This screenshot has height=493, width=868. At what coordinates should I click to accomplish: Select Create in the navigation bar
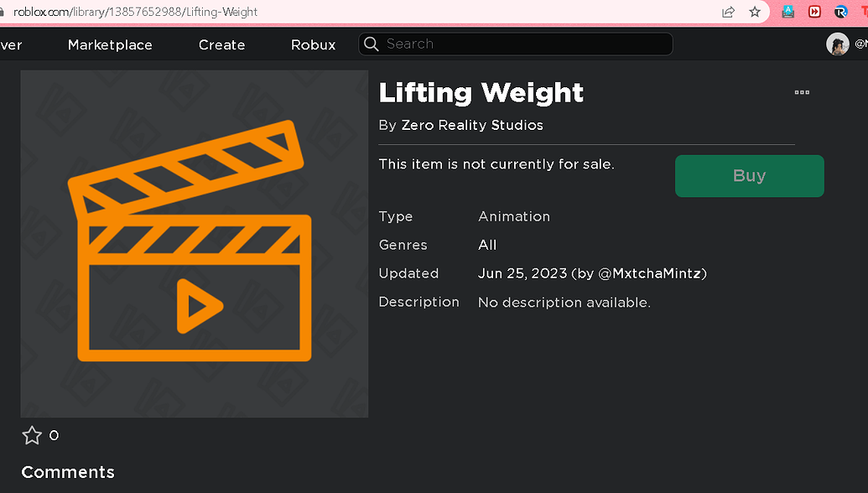[x=221, y=44]
